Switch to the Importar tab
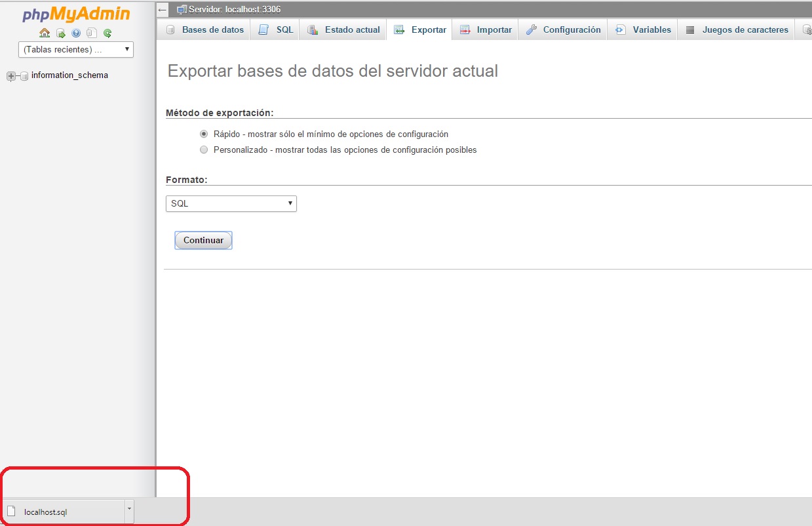Viewport: 812px width, 526px height. (486, 30)
